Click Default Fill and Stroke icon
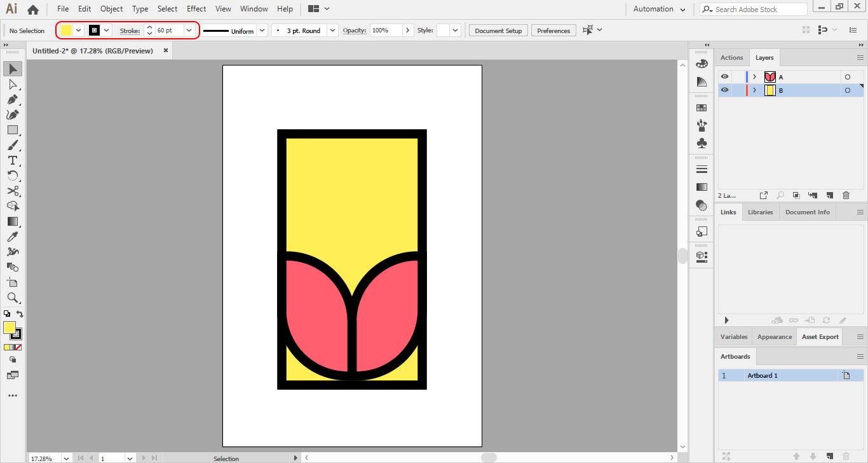The height and width of the screenshot is (463, 868). coord(6,314)
